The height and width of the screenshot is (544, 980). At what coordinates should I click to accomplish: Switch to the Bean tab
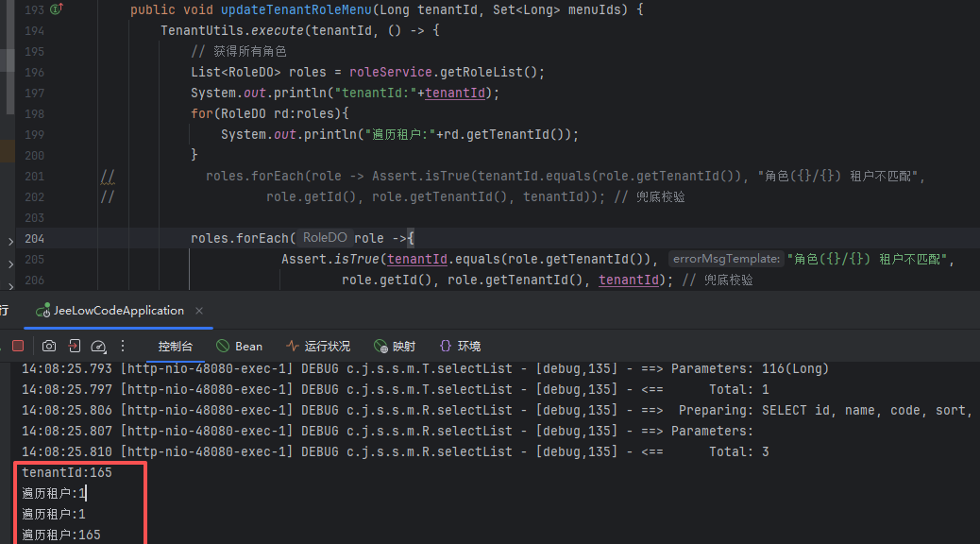pyautogui.click(x=240, y=347)
